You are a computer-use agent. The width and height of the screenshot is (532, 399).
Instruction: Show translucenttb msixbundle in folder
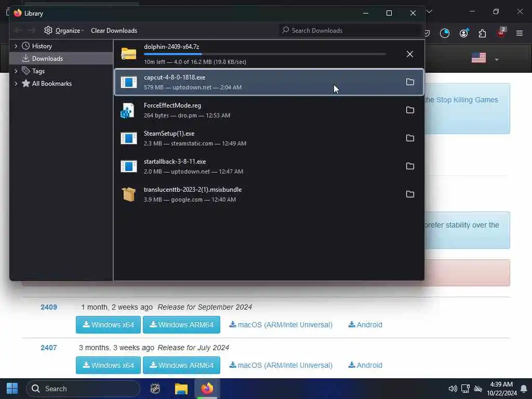[410, 194]
